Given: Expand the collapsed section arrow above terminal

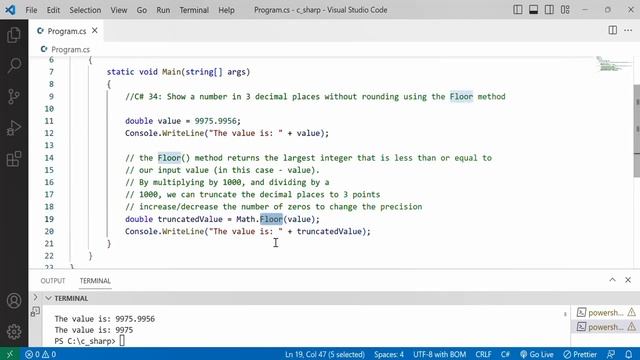Looking at the screenshot, I should pos(35,297).
